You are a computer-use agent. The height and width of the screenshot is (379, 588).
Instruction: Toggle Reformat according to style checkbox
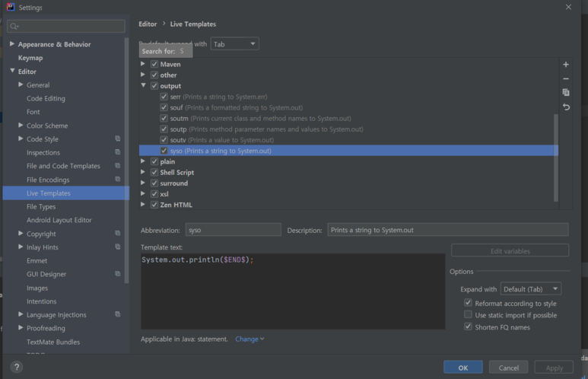pos(468,302)
